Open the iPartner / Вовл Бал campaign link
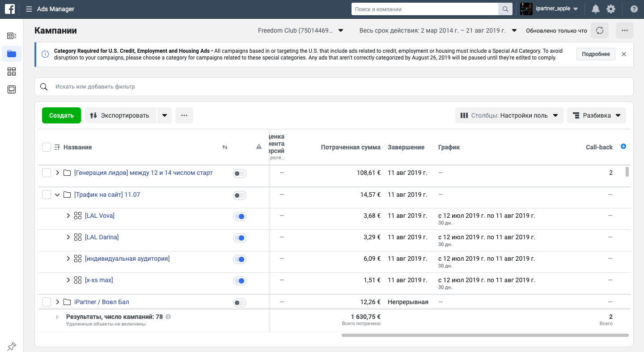644x352 pixels. (x=102, y=302)
